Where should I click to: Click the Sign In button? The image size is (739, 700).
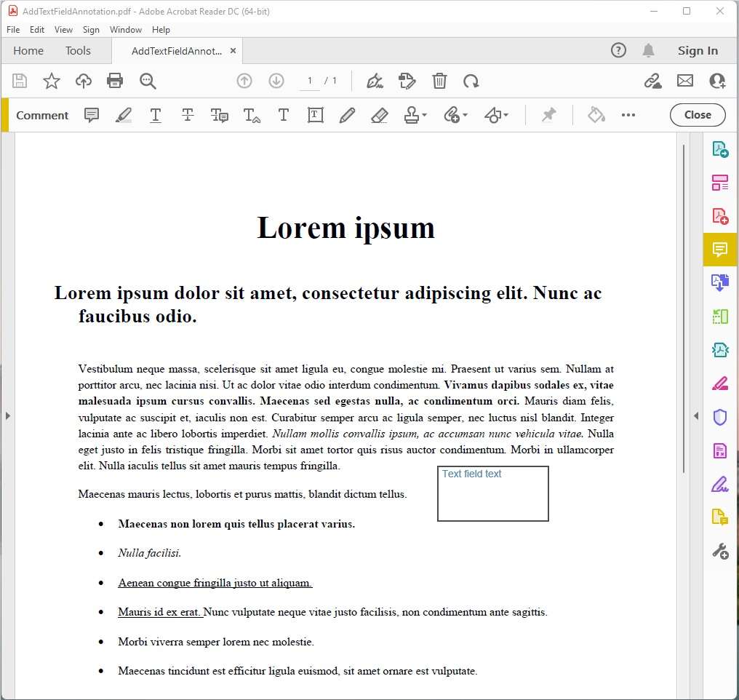click(x=697, y=51)
